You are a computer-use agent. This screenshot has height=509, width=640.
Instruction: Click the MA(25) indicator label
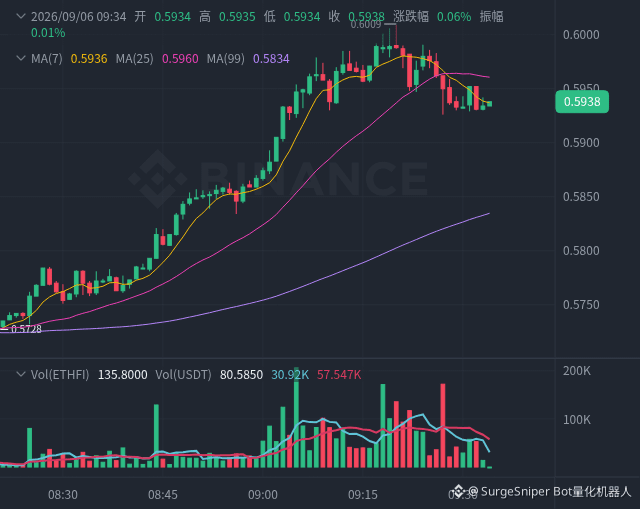[134, 59]
